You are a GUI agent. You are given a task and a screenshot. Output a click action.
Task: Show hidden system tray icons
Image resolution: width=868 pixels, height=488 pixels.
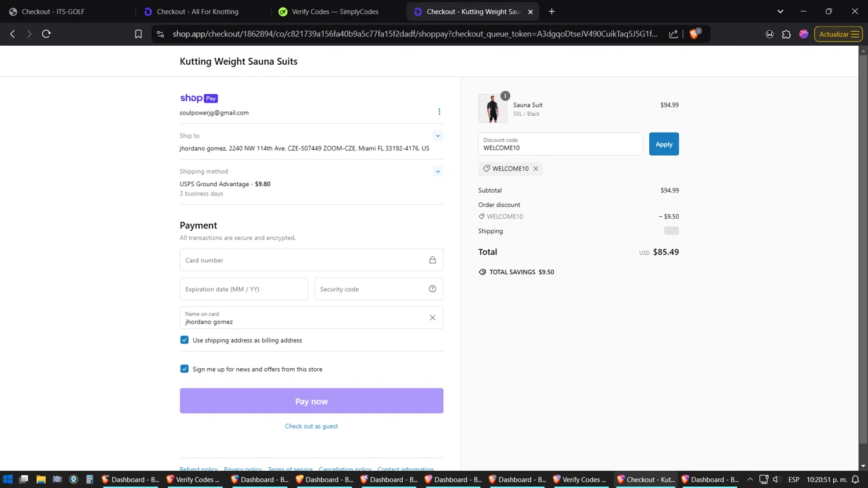pos(750,479)
